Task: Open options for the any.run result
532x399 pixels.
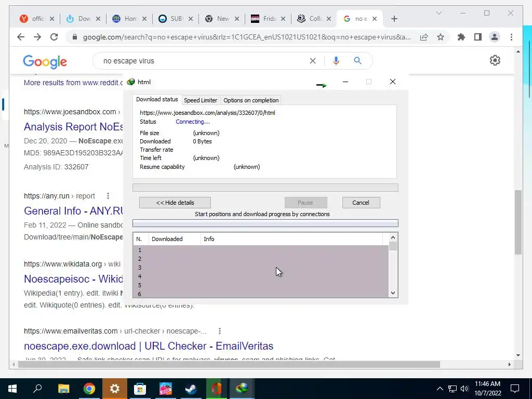Action: click(108, 196)
